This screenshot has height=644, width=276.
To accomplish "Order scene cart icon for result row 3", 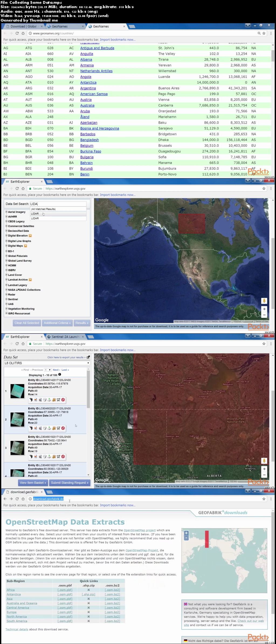I will click(58, 456).
